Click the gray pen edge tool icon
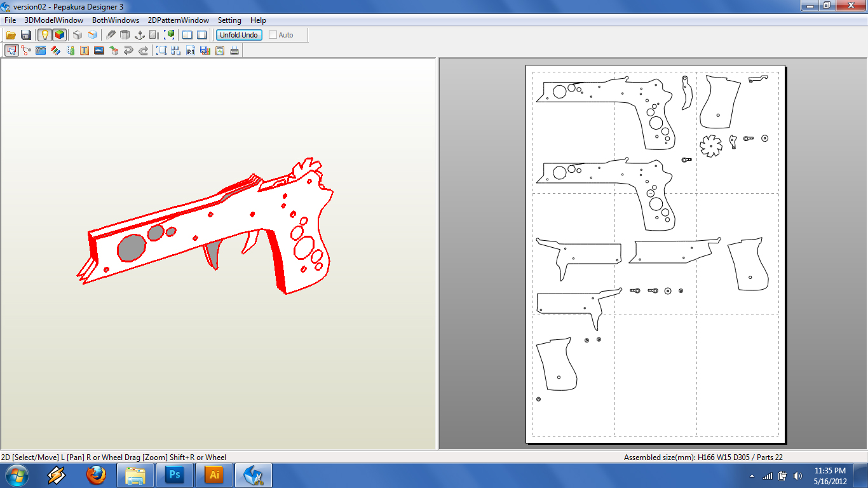The image size is (868, 488). tap(111, 35)
